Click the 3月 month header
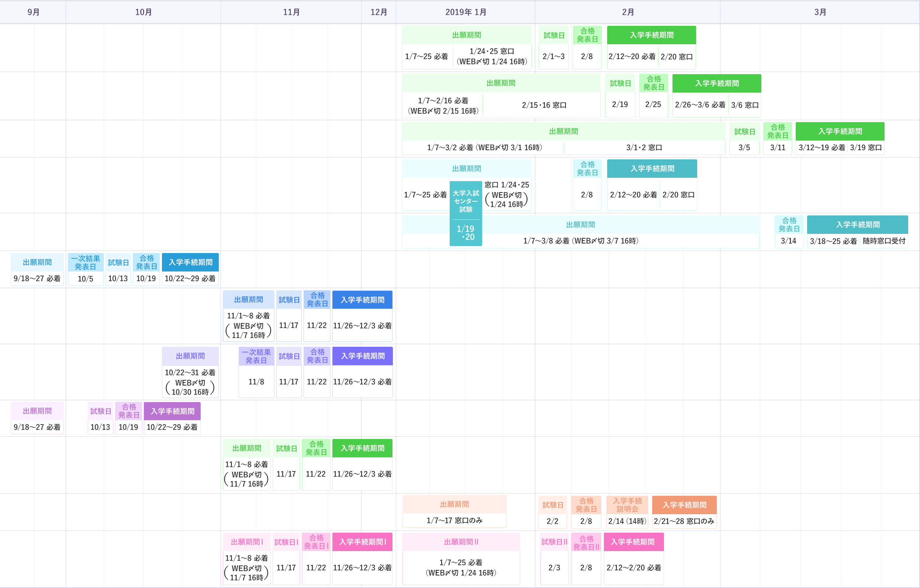Viewport: 920px width, 588px height. click(x=820, y=12)
